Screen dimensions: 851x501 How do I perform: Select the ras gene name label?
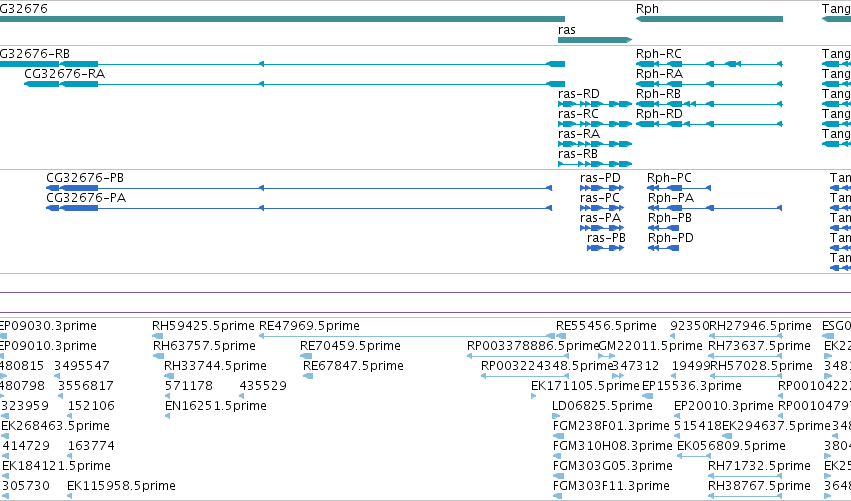point(567,30)
